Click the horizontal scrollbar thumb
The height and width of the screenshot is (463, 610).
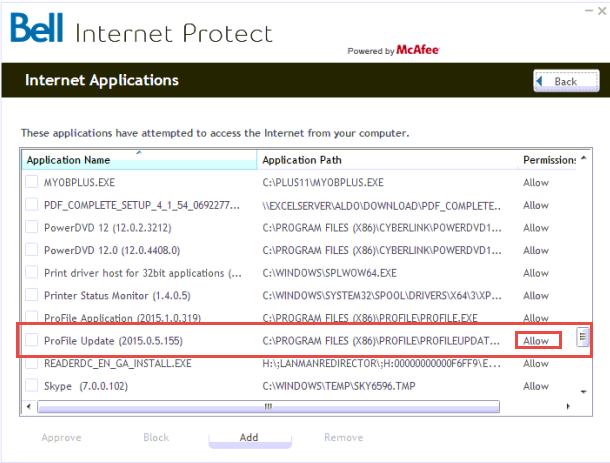(268, 407)
